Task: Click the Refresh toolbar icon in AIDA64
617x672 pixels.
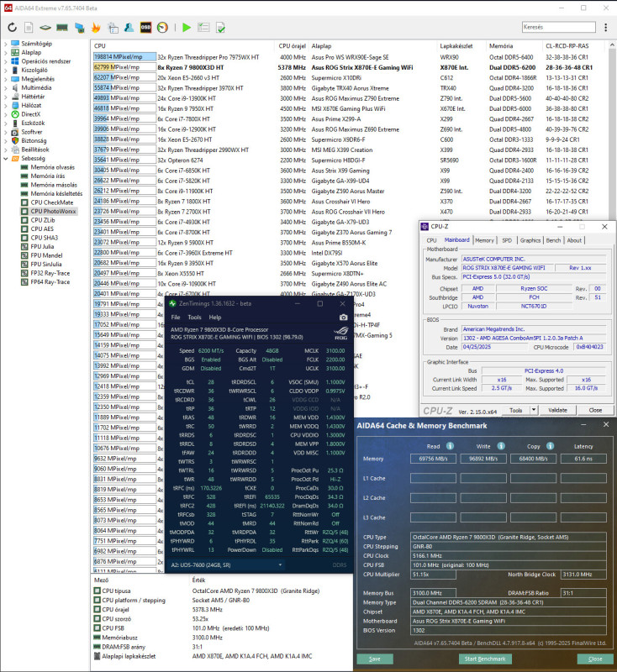Action: click(x=12, y=28)
